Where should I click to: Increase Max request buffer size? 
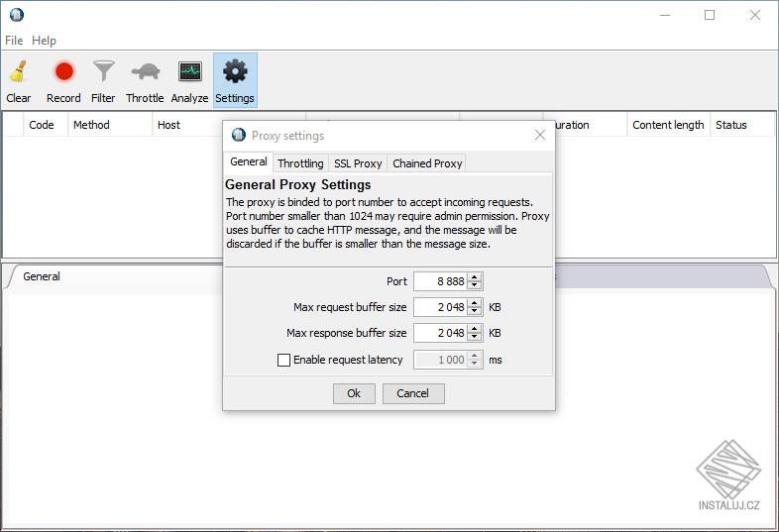pos(475,303)
